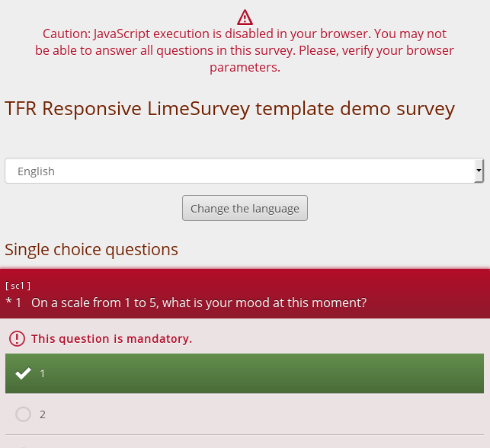Click the TFR Responsive LimeSurvey survey title

point(229,109)
